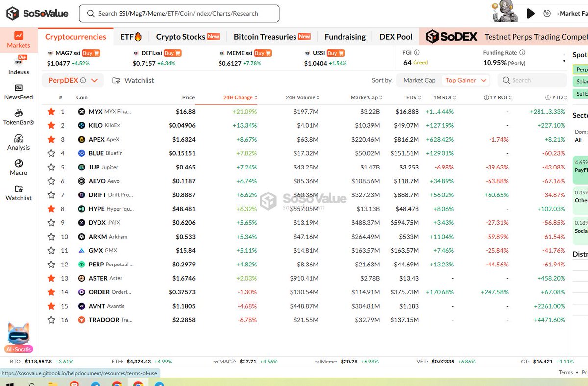Viewport: 588px width, 386px height.
Task: Switch to the Fundraising tab
Action: point(345,37)
